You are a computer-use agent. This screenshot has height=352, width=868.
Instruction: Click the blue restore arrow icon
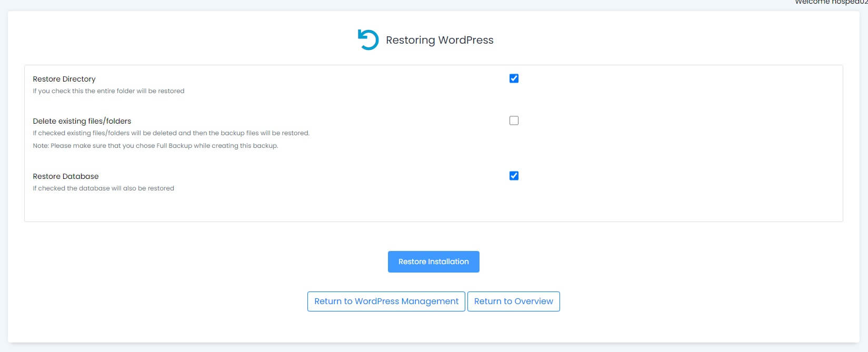[x=368, y=39]
